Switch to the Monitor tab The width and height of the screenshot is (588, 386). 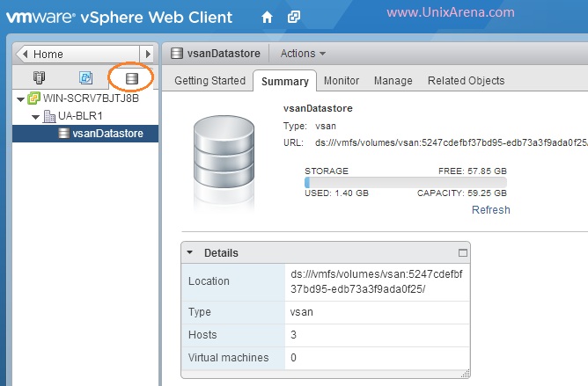click(342, 81)
